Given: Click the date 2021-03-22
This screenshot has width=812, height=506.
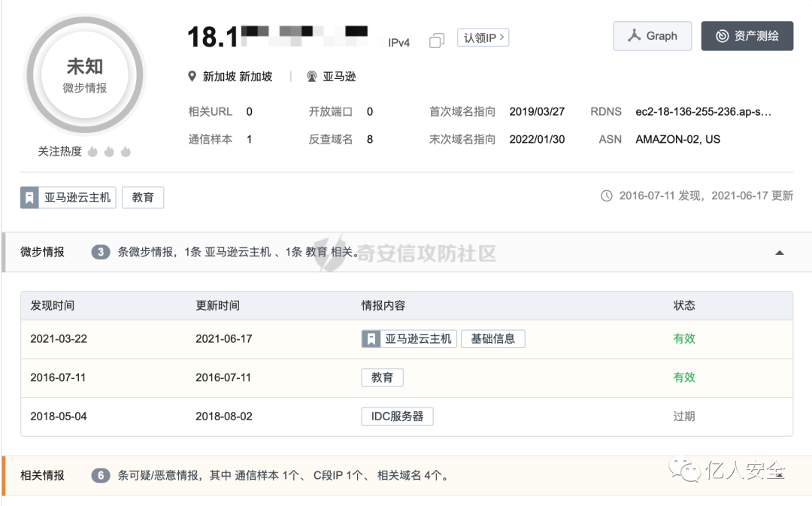Looking at the screenshot, I should tap(59, 339).
